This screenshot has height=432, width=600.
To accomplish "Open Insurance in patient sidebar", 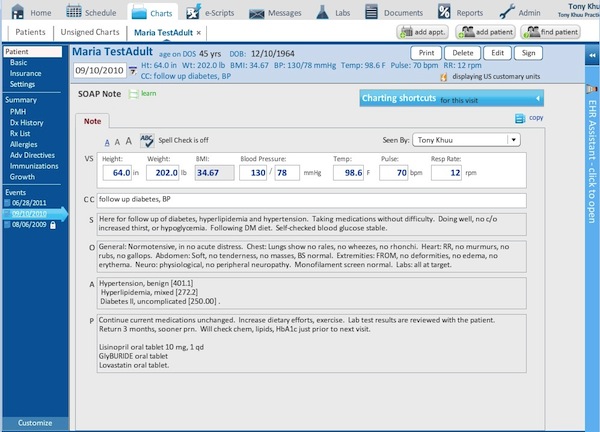I will point(25,73).
